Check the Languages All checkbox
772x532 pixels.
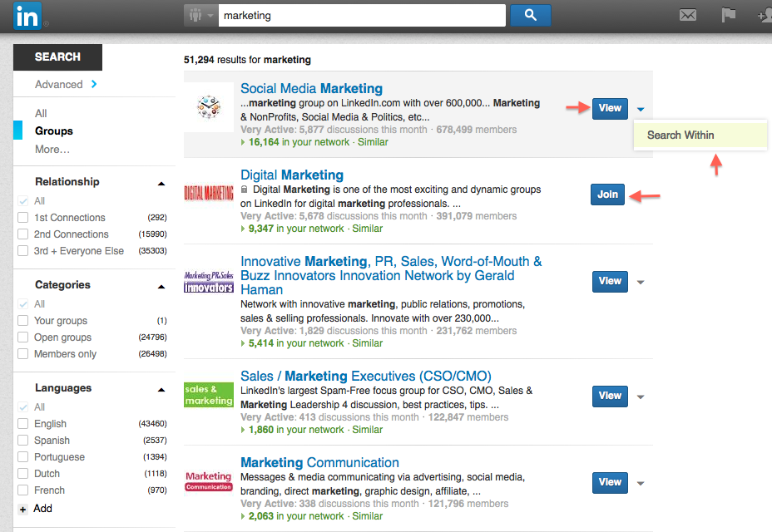22,407
